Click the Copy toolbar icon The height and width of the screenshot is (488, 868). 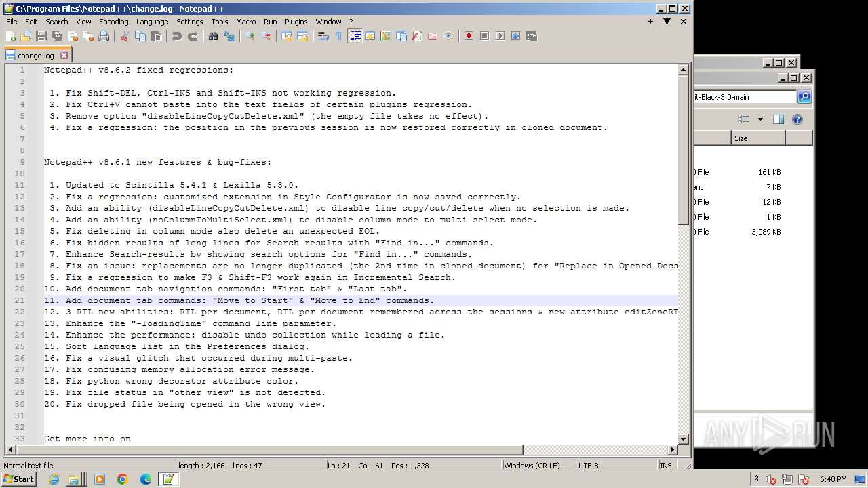(140, 36)
